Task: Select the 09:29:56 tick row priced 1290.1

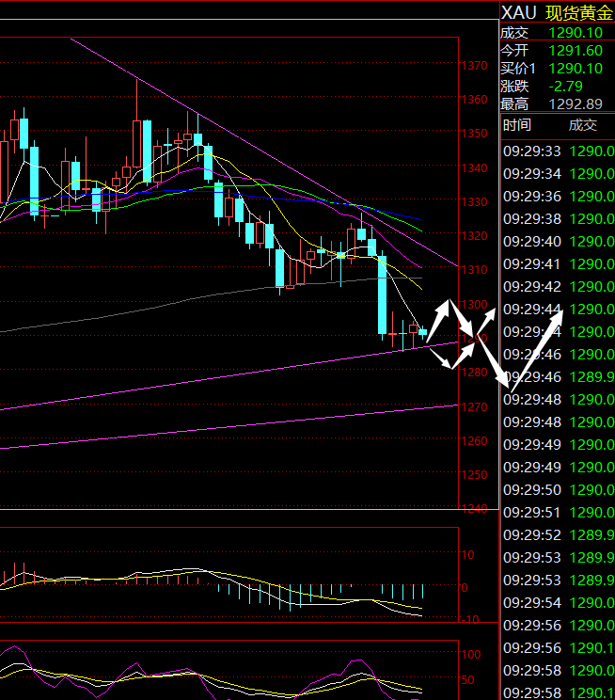Action: pyautogui.click(x=558, y=647)
